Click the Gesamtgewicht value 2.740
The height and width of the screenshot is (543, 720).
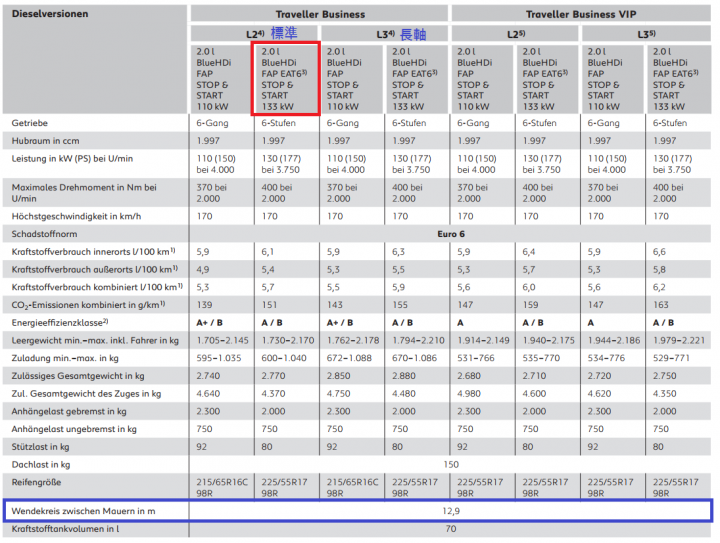pyautogui.click(x=208, y=376)
